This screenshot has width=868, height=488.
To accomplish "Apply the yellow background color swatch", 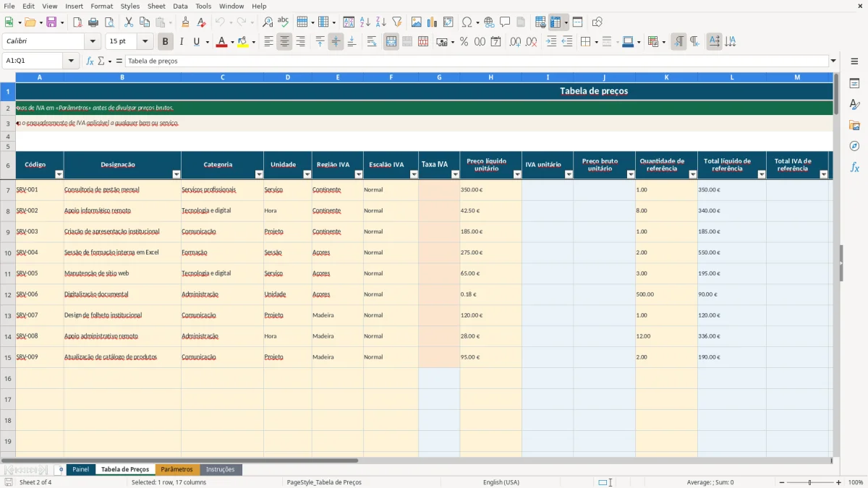I will 242,42.
